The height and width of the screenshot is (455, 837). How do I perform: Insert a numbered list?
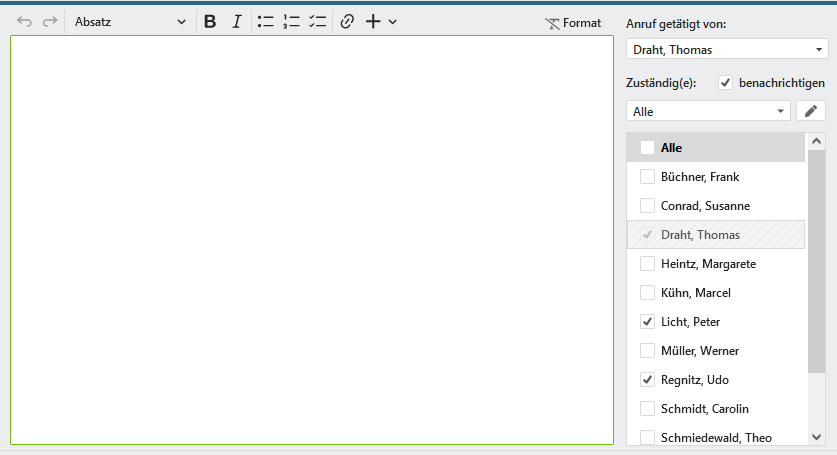coord(291,21)
